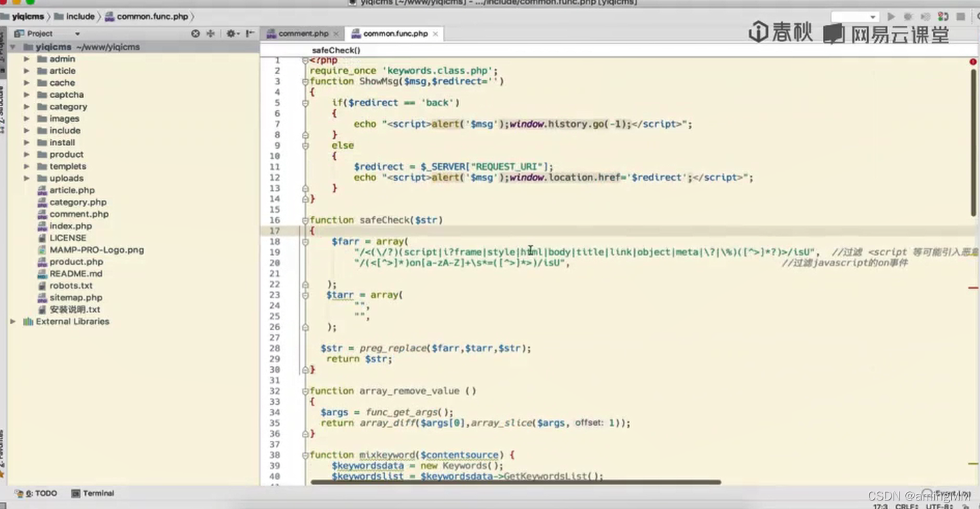Click the External Libraries bars icon

[28, 322]
